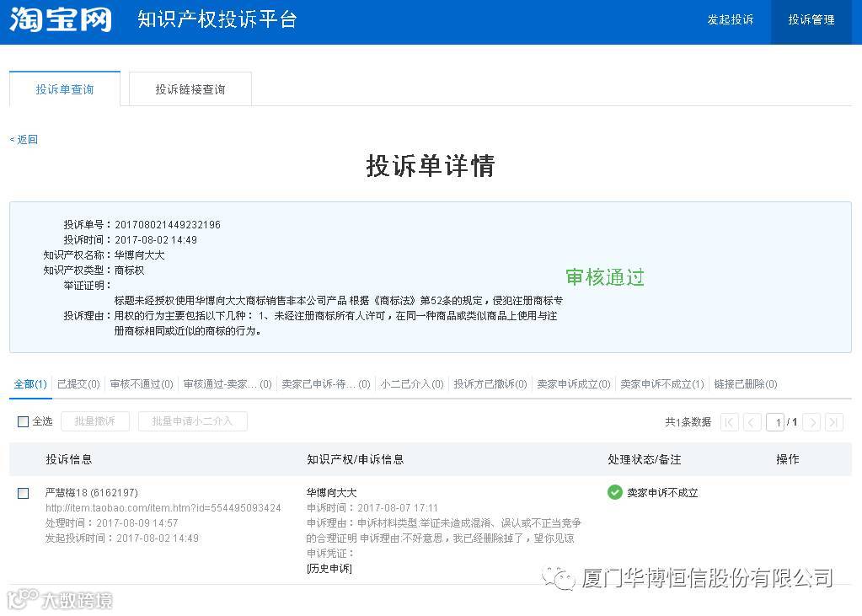Click the 知识产权类型 商标权 value

(x=129, y=270)
